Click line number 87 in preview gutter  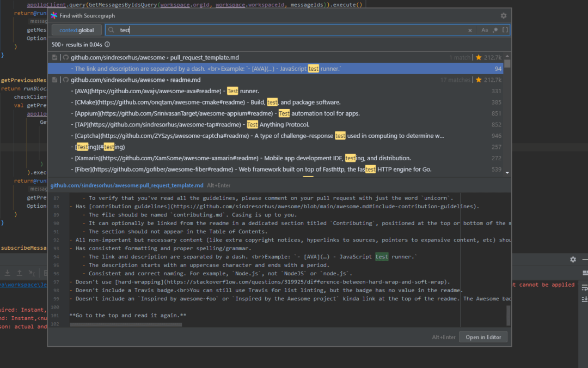[56, 198]
